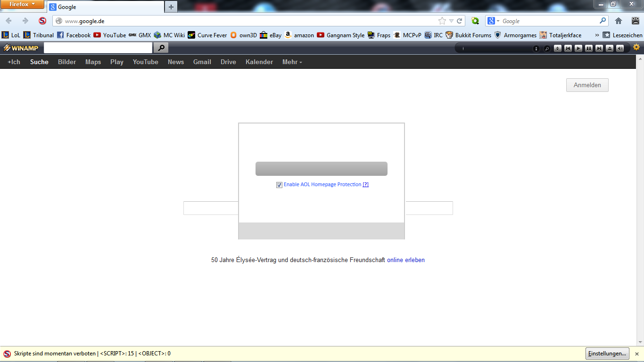Play the track in the Winamp toolbar

coord(578,48)
